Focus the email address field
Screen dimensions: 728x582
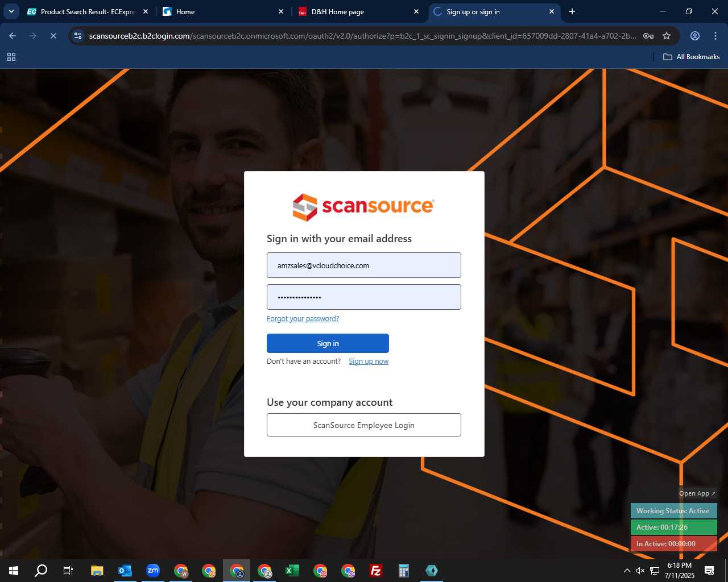tap(364, 265)
